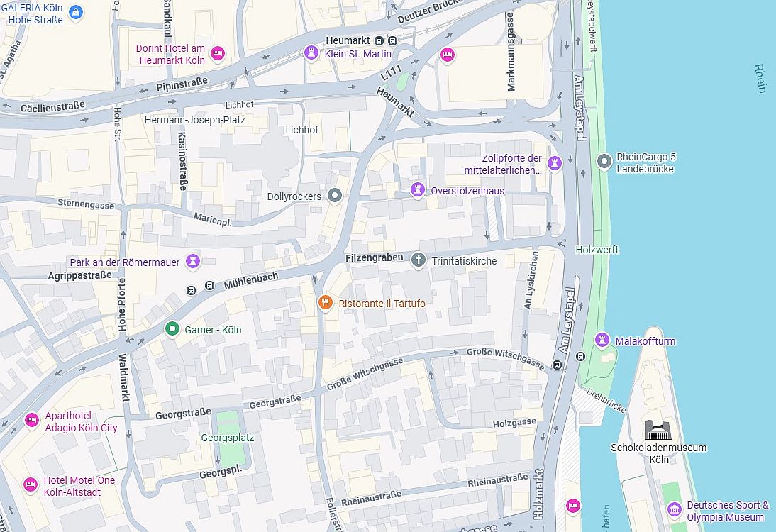This screenshot has height=532, width=776.
Task: Click the Deutsches Sport & Olympia Museum icon
Action: 674,509
